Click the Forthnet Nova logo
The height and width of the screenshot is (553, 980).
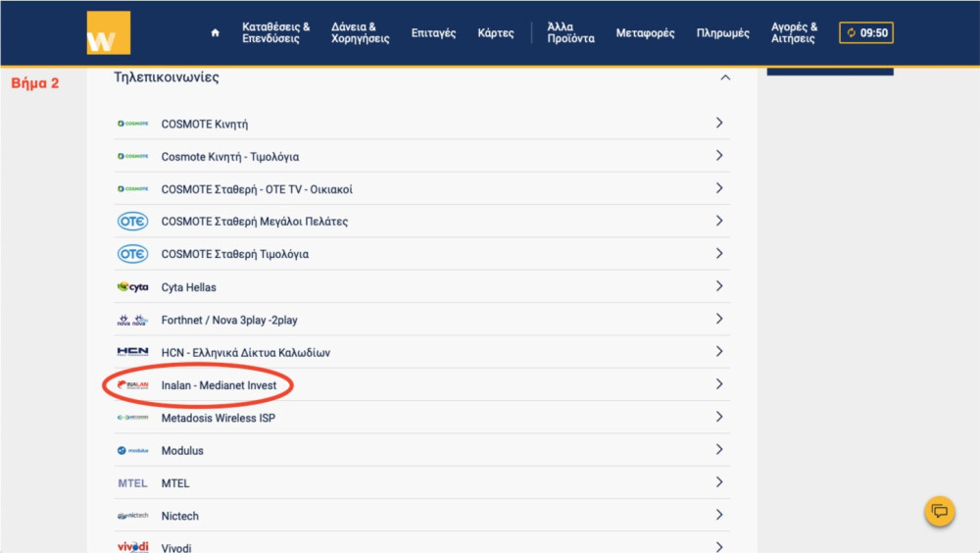(132, 320)
